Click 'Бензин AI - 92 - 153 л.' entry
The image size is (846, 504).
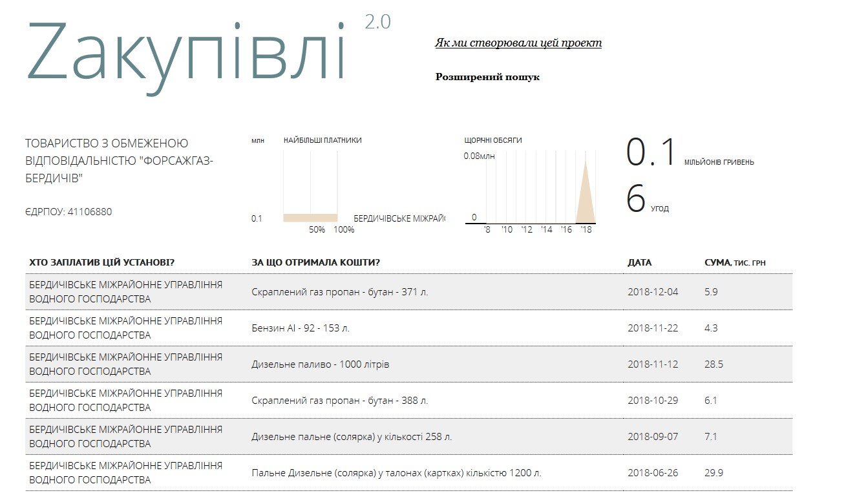click(x=301, y=328)
